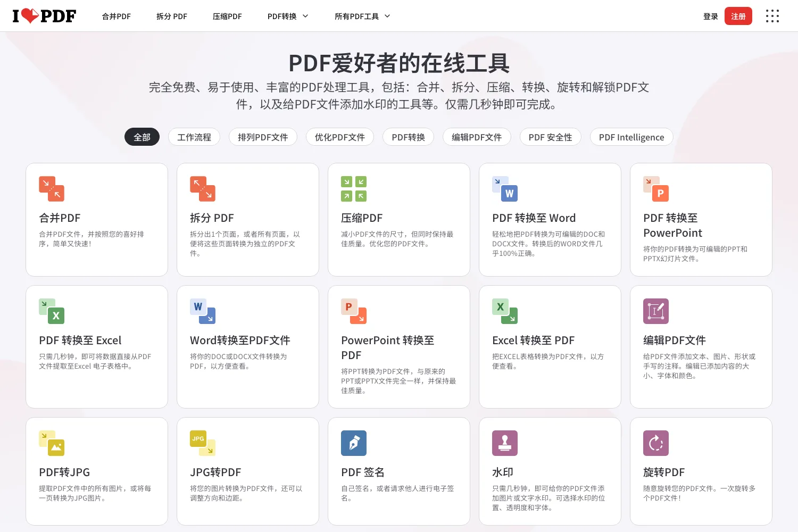
Task: Click the 拆分 PDF card icon
Action: point(203,189)
